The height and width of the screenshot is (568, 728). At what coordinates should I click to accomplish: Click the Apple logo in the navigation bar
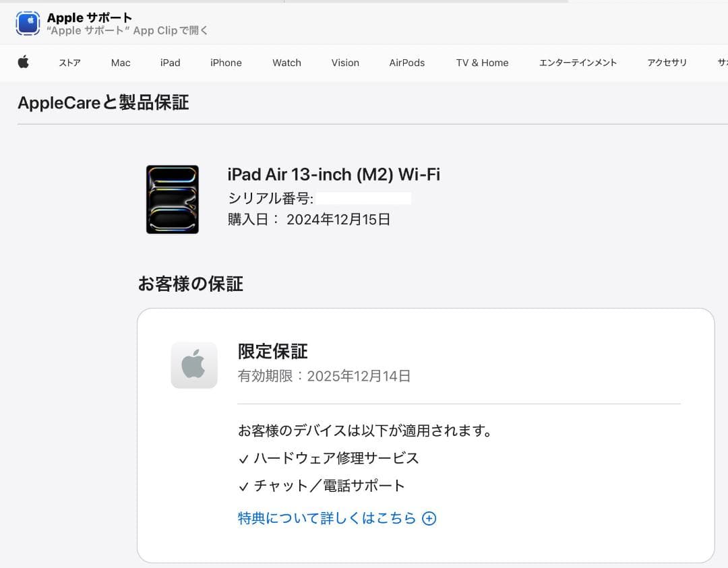point(24,62)
